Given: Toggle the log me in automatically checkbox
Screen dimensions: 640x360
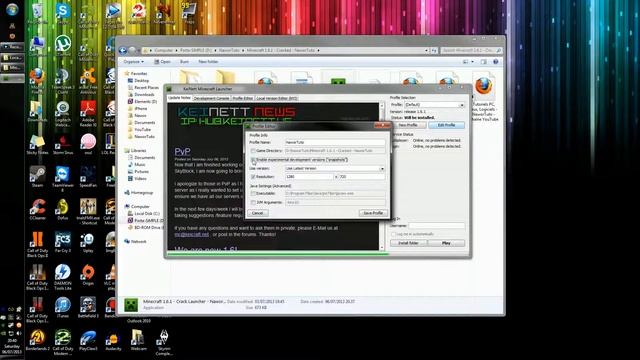Looking at the screenshot, I should click(394, 234).
